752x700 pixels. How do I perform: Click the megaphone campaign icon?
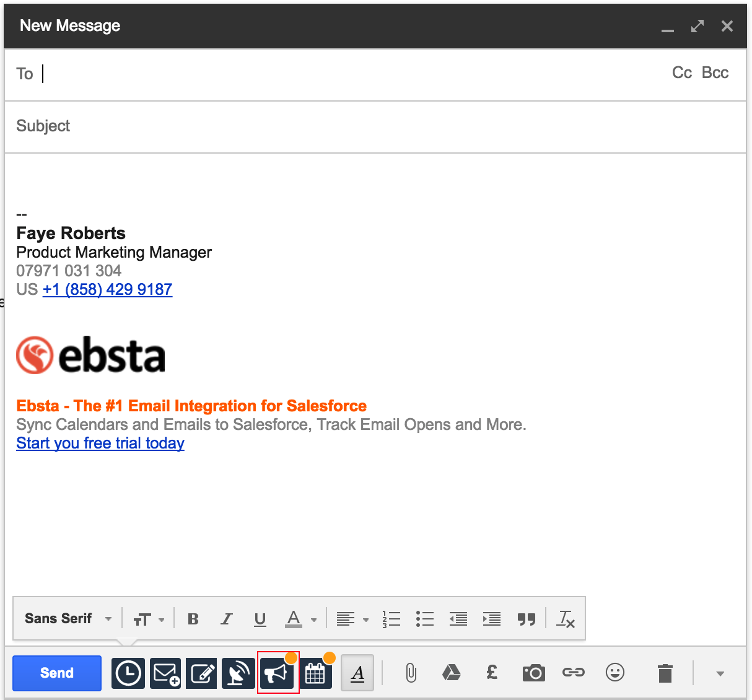(277, 673)
